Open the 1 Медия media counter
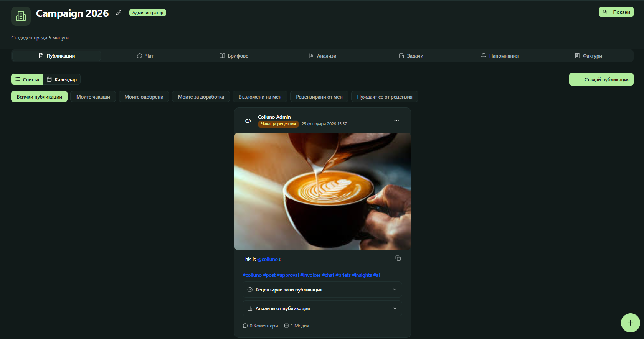 click(297, 326)
